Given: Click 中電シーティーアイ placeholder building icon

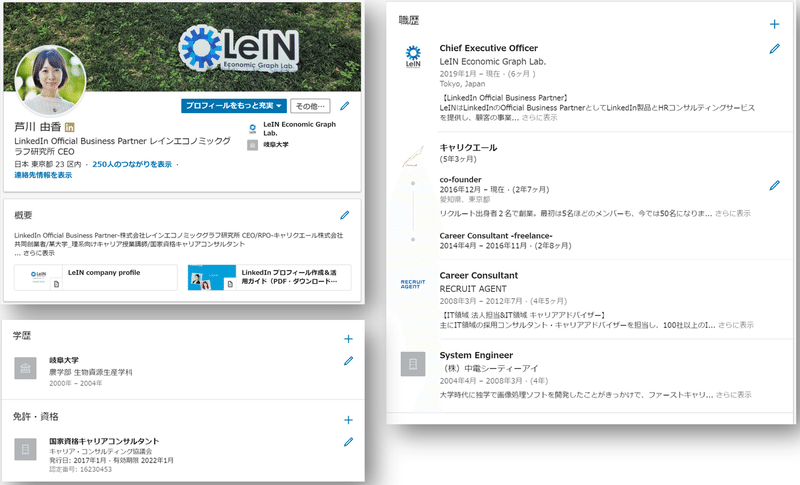Looking at the screenshot, I should 413,364.
